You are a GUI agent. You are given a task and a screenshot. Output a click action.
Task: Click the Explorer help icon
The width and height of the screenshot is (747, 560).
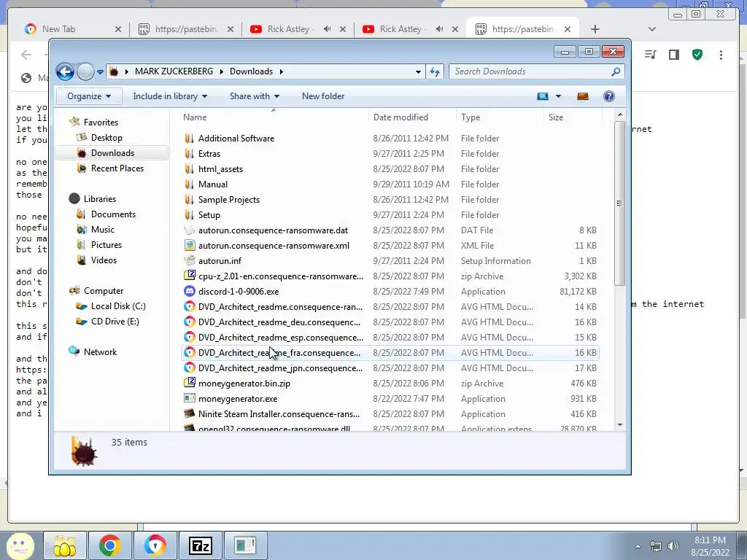pyautogui.click(x=609, y=96)
